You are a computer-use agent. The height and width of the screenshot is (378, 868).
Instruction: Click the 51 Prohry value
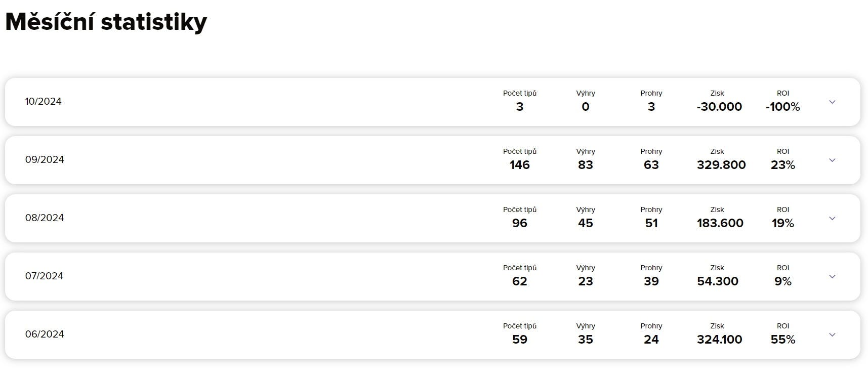click(651, 223)
